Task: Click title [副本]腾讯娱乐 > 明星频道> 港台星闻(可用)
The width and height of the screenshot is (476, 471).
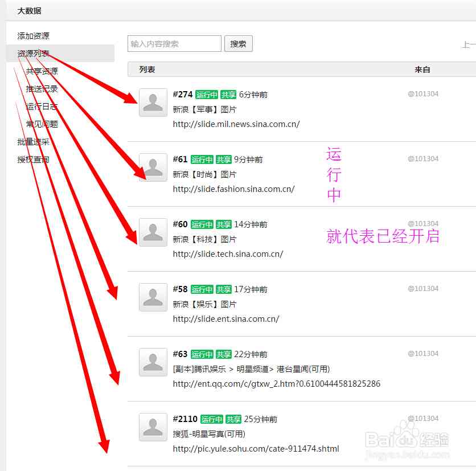Action: (251, 369)
